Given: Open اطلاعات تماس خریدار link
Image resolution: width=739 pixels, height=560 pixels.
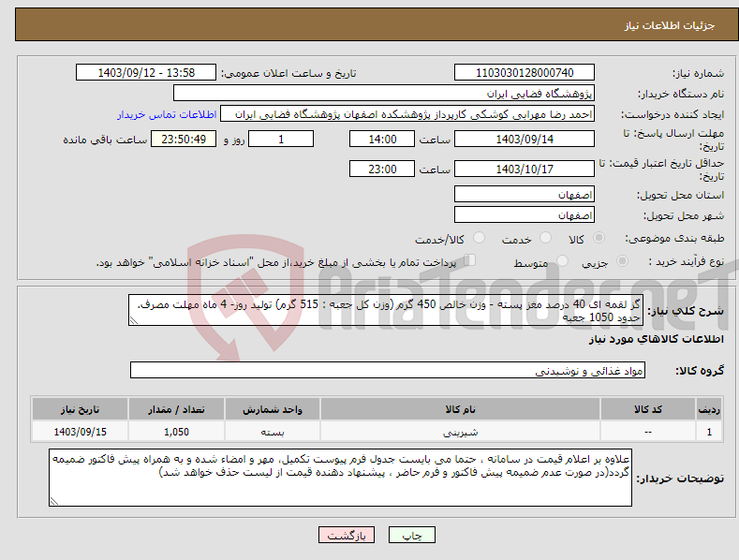Looking at the screenshot, I should click(167, 114).
